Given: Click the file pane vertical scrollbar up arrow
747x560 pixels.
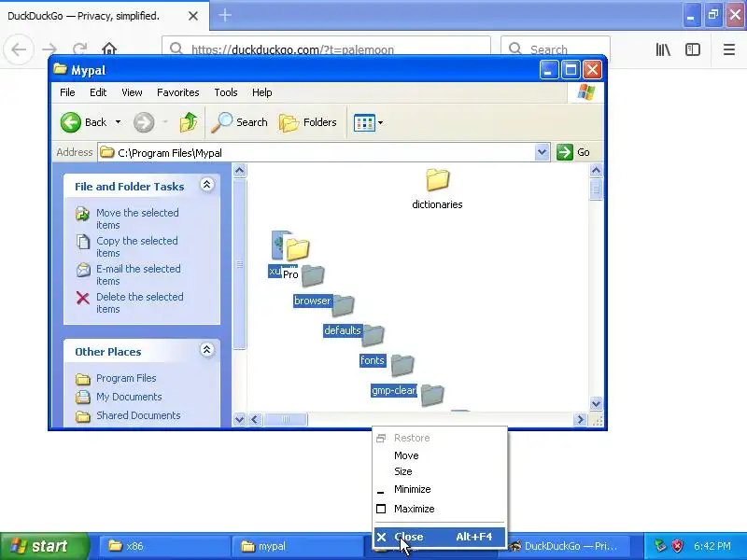Looking at the screenshot, I should (x=596, y=171).
